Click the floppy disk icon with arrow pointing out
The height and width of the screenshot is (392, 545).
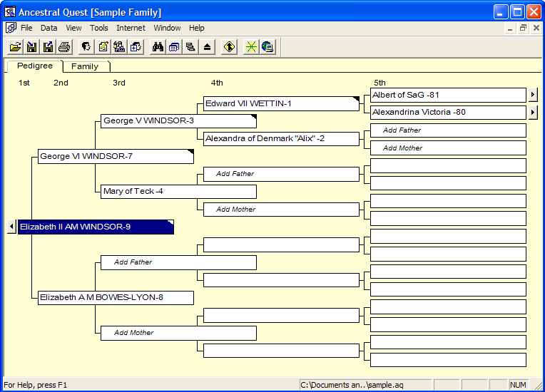point(48,47)
